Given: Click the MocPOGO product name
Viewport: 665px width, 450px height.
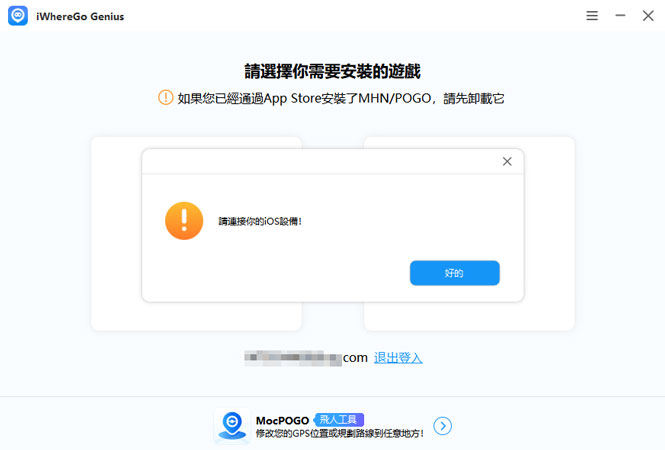Looking at the screenshot, I should [282, 420].
